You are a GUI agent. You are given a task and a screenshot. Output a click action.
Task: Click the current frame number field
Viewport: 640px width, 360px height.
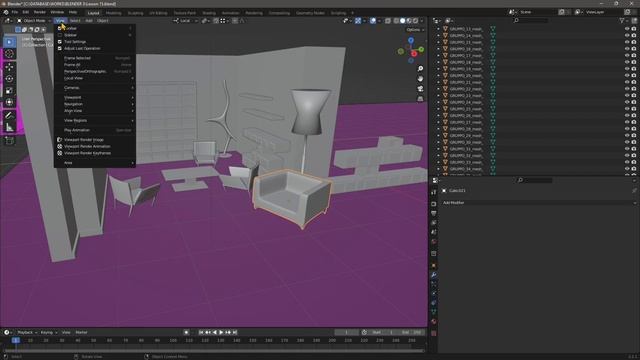347,333
